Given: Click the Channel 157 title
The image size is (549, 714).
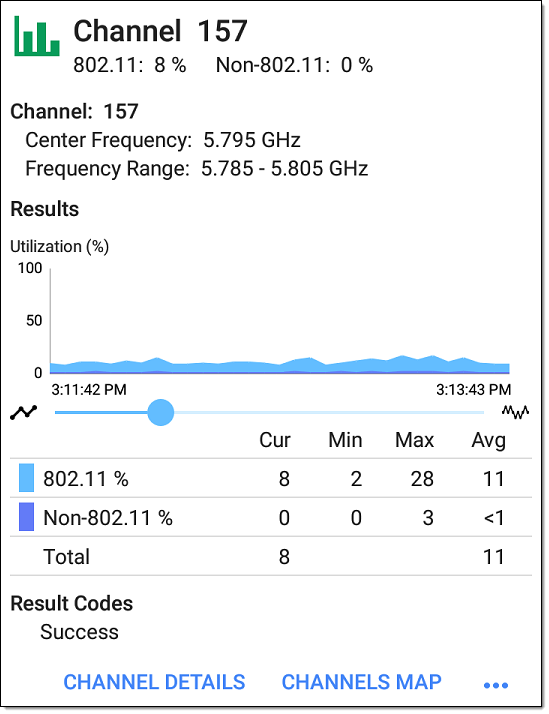Looking at the screenshot, I should click(x=160, y=31).
